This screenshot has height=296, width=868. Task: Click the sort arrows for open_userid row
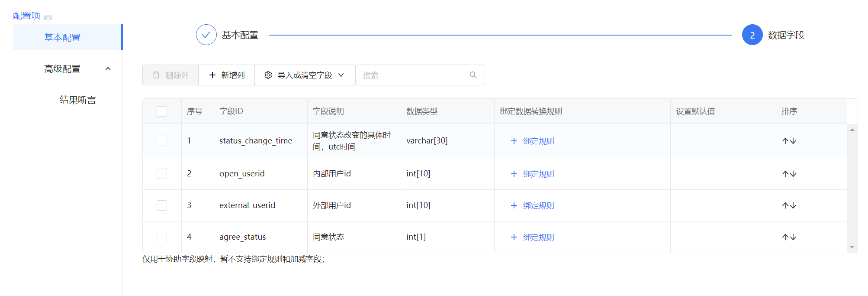(x=789, y=174)
